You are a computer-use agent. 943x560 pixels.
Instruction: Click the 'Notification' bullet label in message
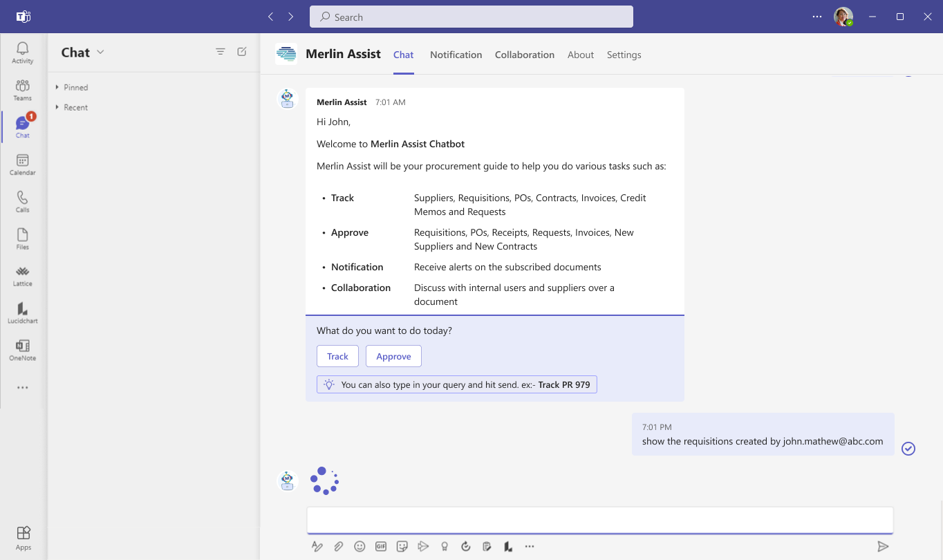click(x=357, y=267)
